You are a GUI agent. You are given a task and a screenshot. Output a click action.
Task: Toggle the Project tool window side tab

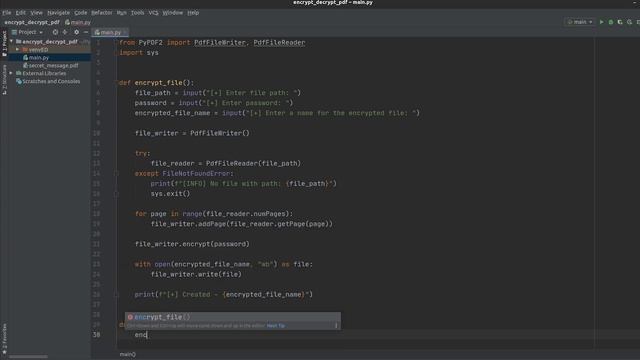click(x=4, y=44)
